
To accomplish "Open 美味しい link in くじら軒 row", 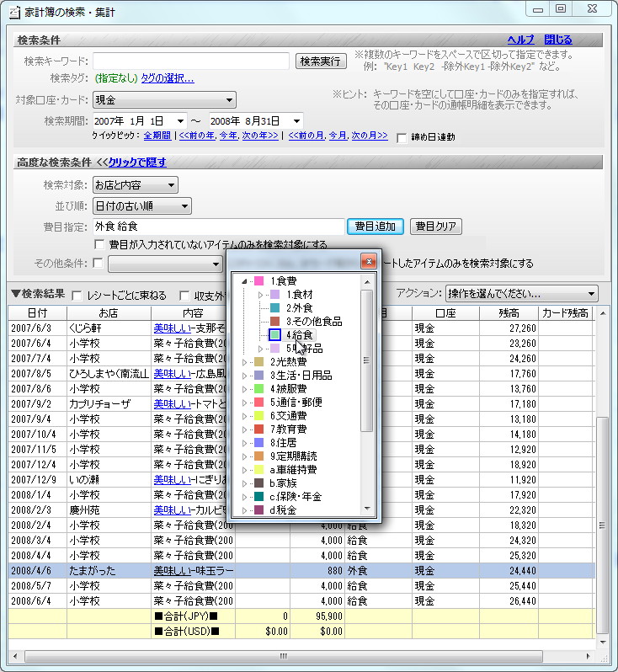I will (x=173, y=328).
